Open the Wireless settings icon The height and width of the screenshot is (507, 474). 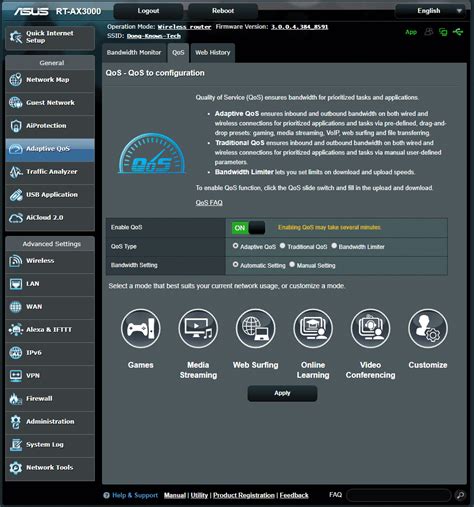[x=16, y=261]
